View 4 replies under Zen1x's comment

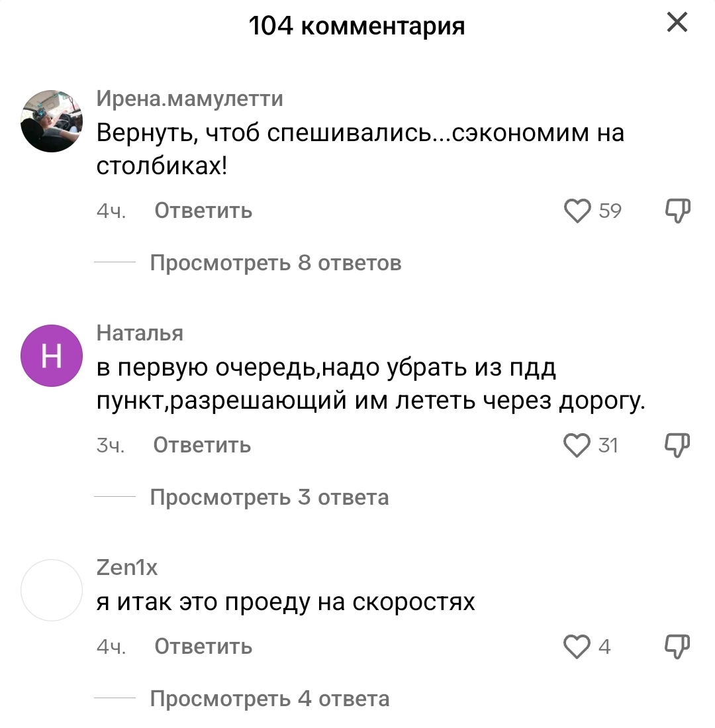269,699
